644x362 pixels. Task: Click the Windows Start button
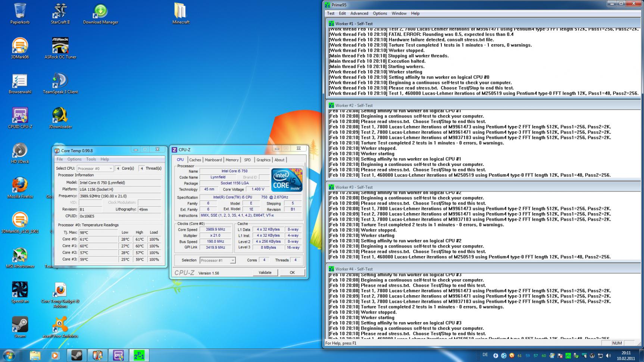(x=9, y=355)
